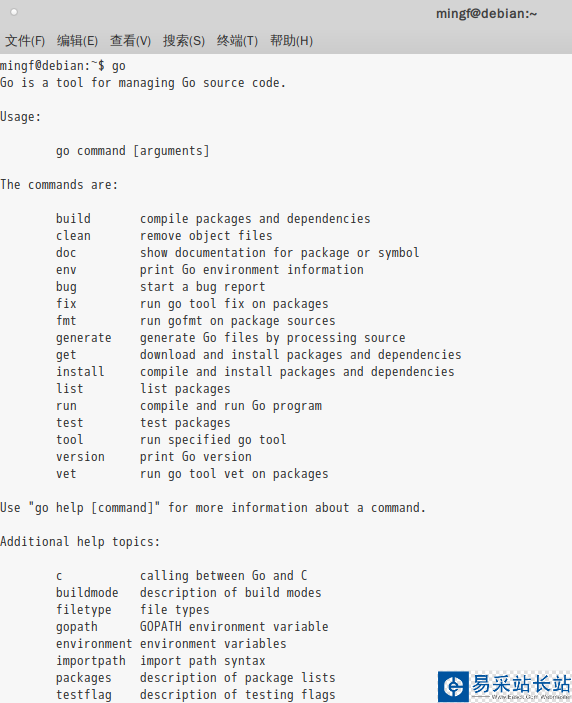Click the 易采站长站 watermark text
The image size is (572, 703).
521,684
